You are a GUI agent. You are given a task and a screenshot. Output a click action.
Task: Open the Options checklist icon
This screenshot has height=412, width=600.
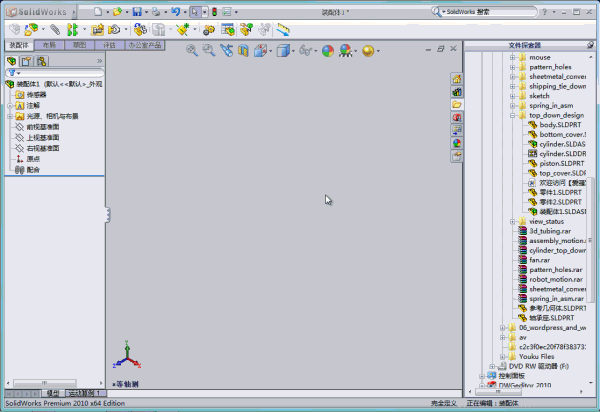[x=227, y=12]
